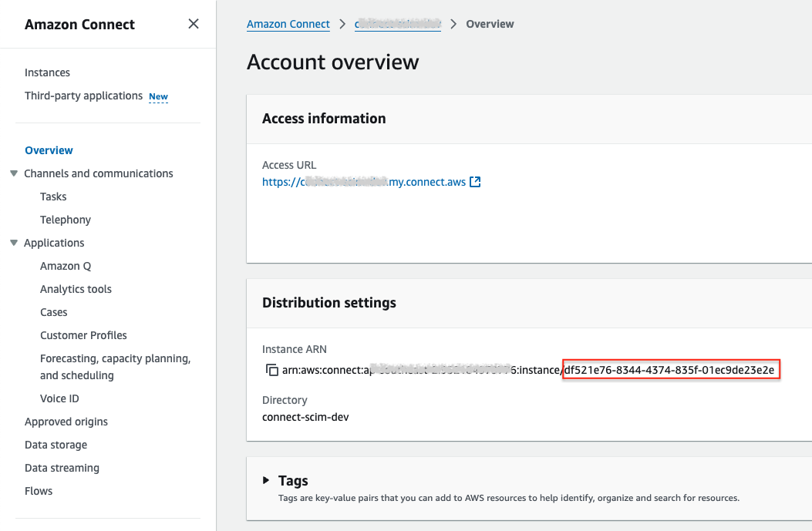Select Analytics tools in sidebar
This screenshot has height=531, width=812.
click(x=76, y=289)
